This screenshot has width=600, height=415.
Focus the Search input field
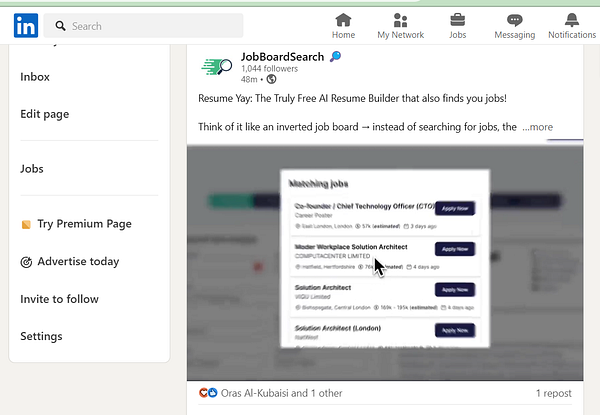[x=143, y=26]
